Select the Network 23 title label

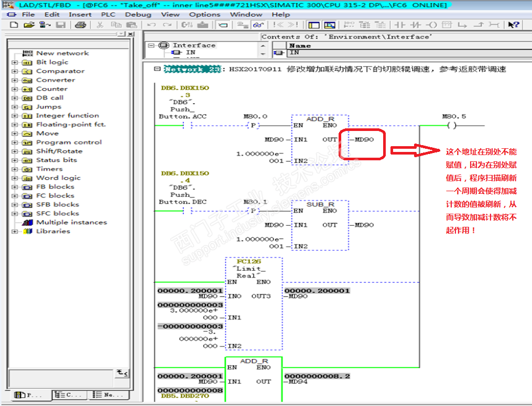click(192, 69)
